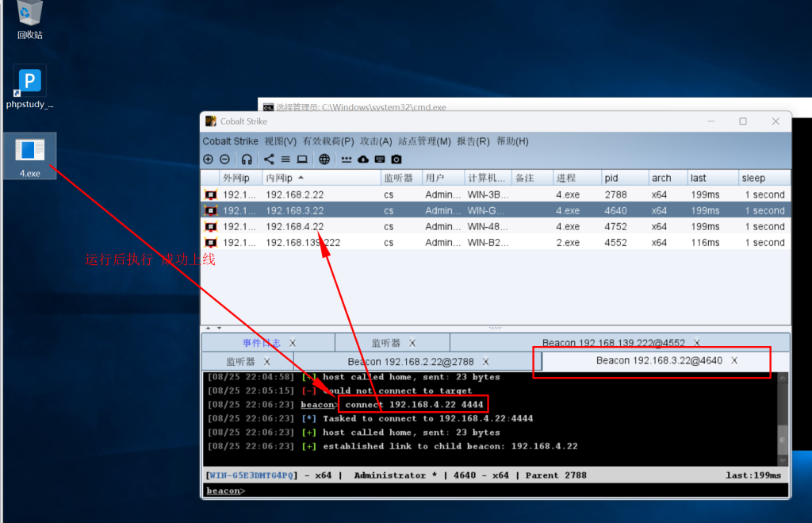812x523 pixels.
Task: Click the beacon icon on the 192.168.4.22 row
Action: click(211, 227)
